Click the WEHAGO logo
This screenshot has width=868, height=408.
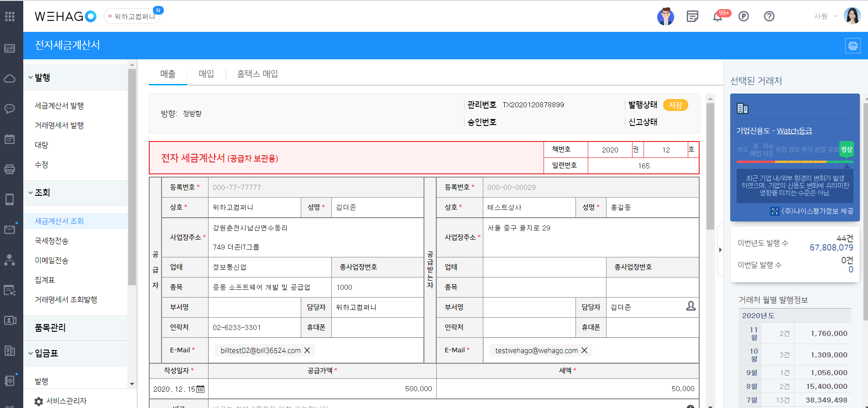[x=65, y=16]
